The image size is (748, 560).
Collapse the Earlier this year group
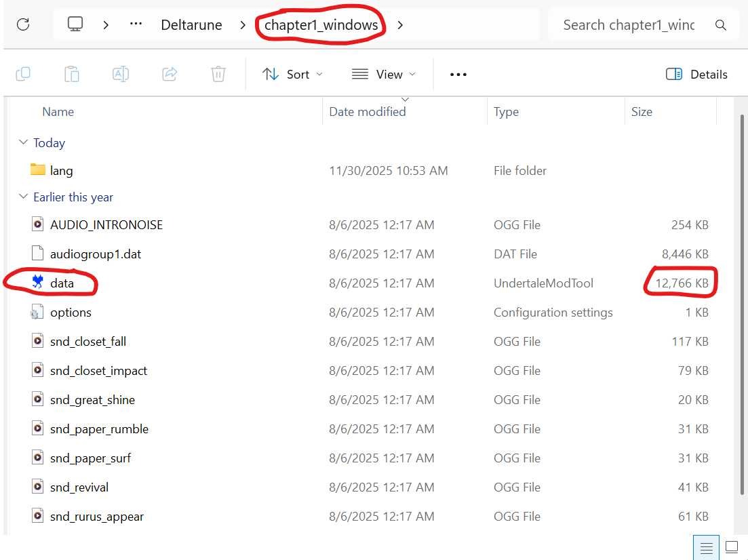point(23,197)
